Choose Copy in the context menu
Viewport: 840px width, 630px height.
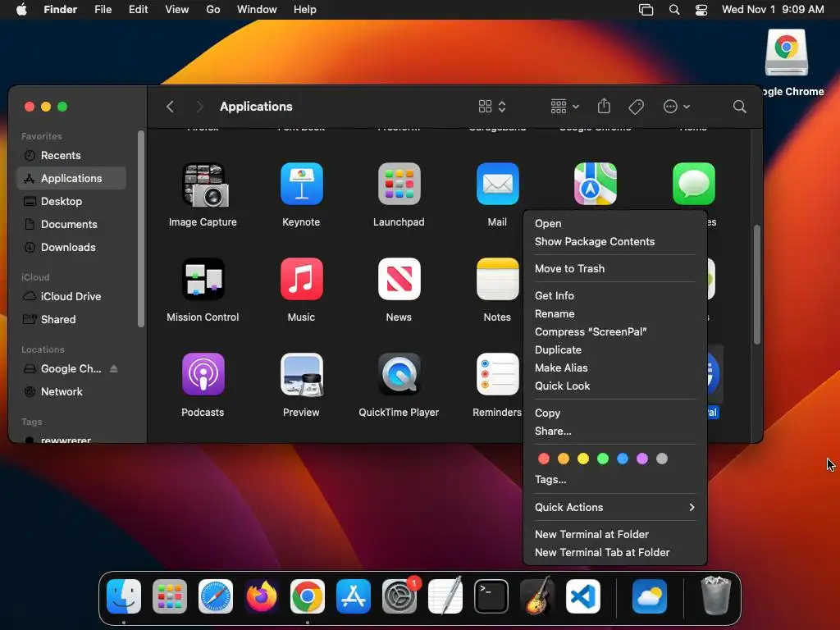[615, 413]
